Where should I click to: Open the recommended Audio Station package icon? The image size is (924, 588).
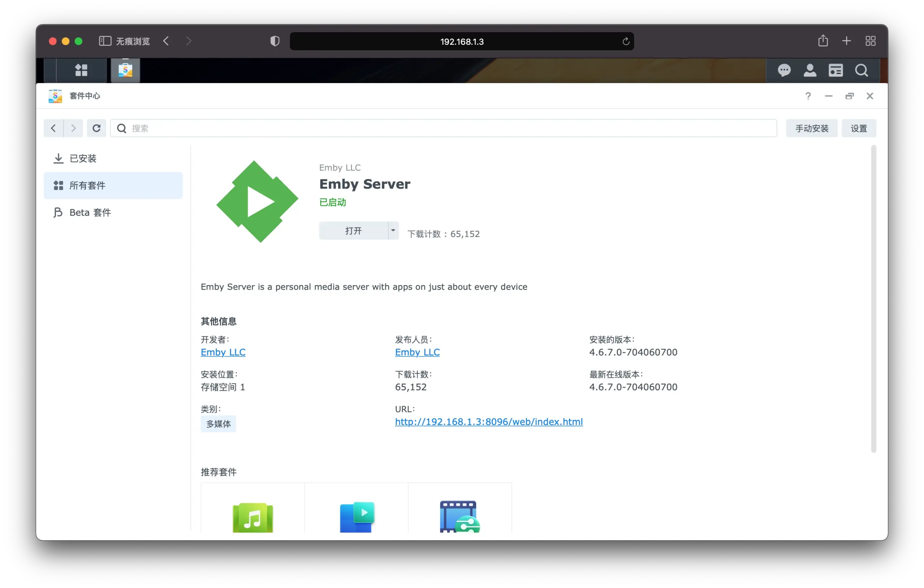[253, 517]
